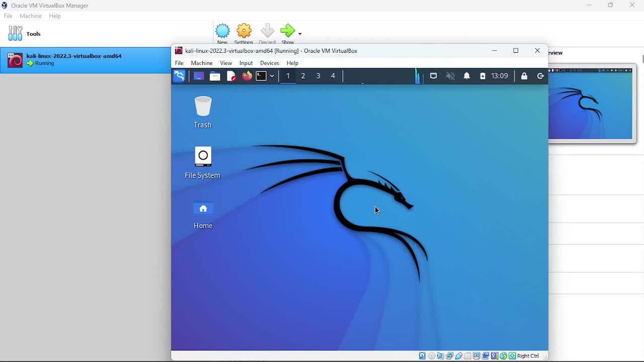Click the Right Ctrl host key label
The width and height of the screenshot is (644, 362).
528,356
